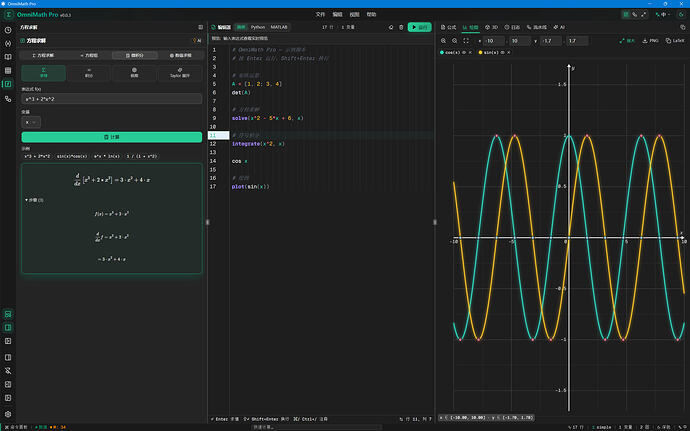This screenshot has height=431, width=690.
Task: Open the matrix table icon in sidebar
Action: pos(8,70)
